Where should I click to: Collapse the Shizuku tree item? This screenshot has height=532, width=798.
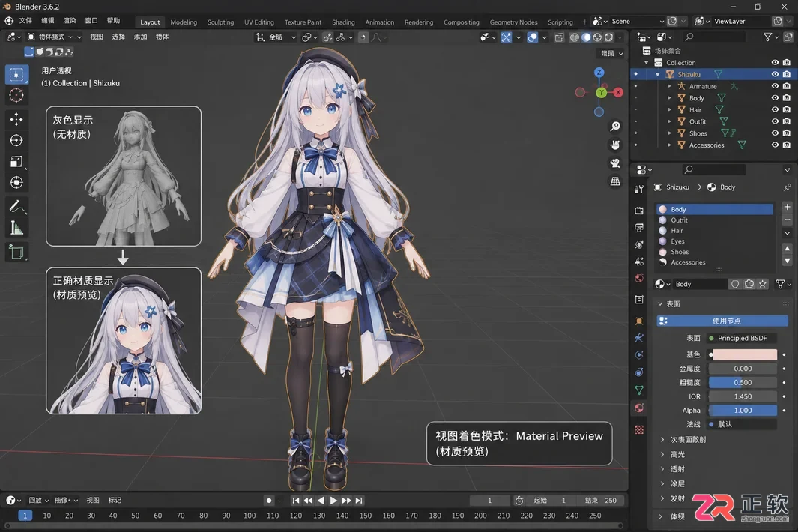pos(658,74)
